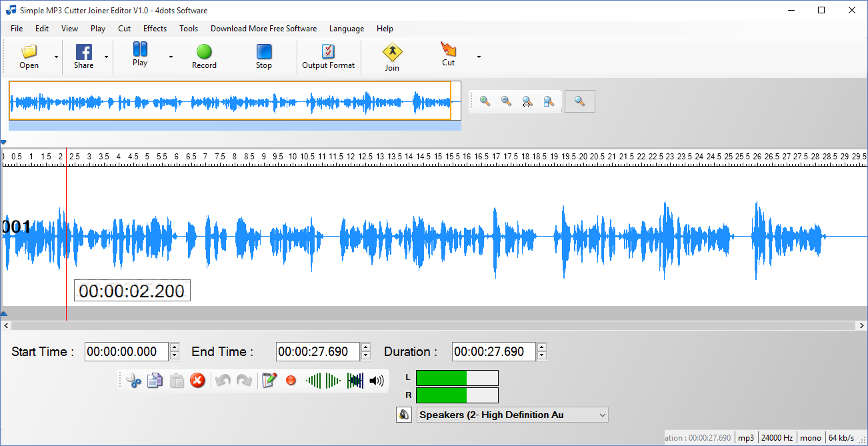Open the Tools menu
The width and height of the screenshot is (868, 446).
click(189, 29)
